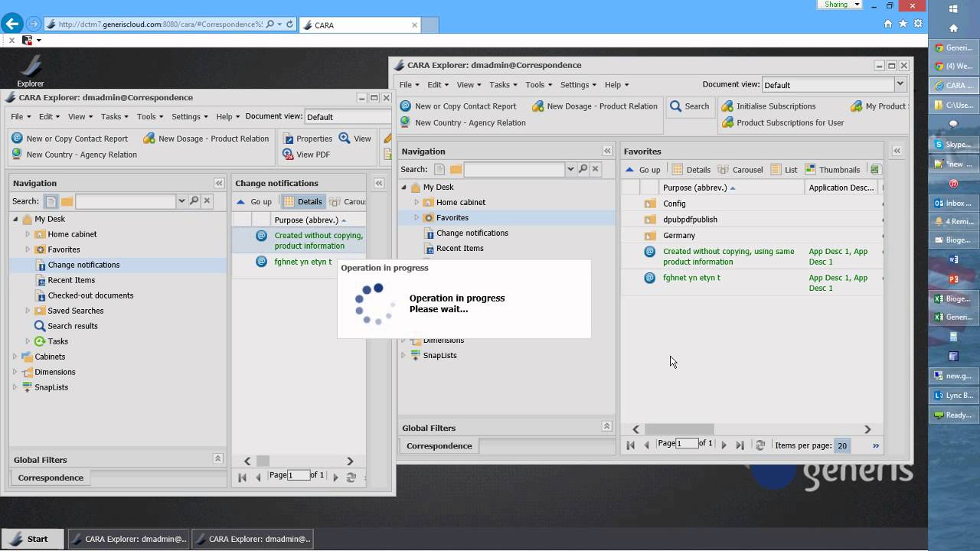Open the Settings menu in the front CARA window

[x=578, y=84]
